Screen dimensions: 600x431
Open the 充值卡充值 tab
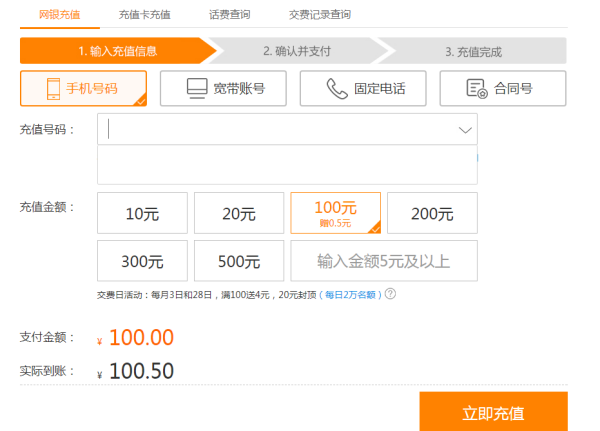144,15
